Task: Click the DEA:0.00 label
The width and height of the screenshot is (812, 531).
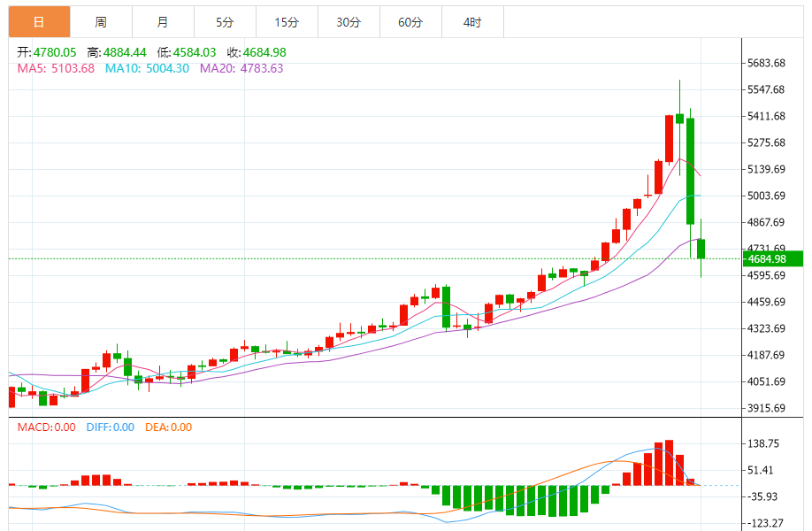Action: pos(168,427)
